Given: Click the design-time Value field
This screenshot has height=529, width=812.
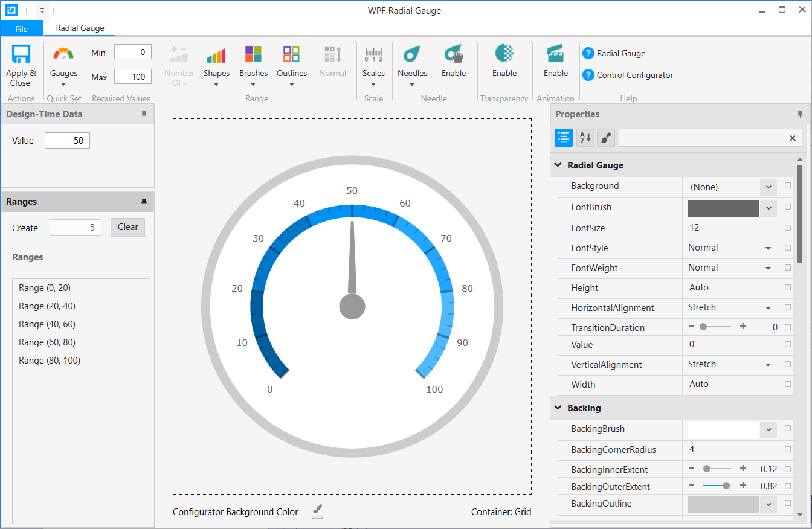Looking at the screenshot, I should pos(67,140).
